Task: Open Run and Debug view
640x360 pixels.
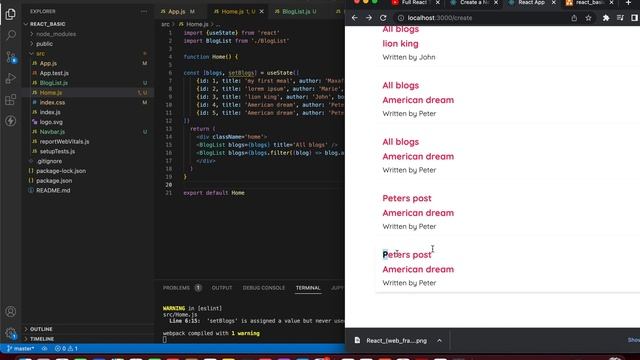Action: (x=11, y=78)
